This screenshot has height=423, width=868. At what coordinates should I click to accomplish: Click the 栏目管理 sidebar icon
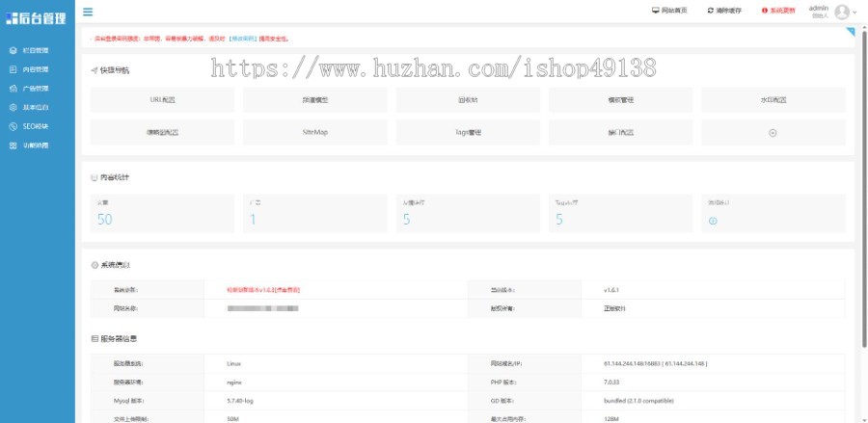pyautogui.click(x=14, y=50)
